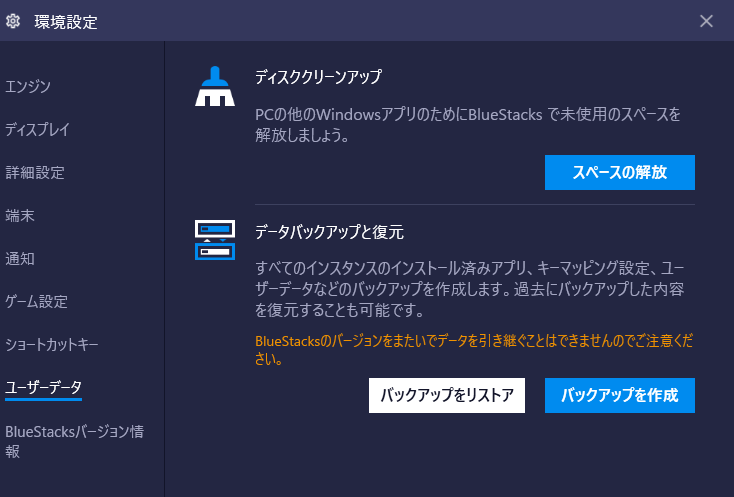Click the スペースの解放 button
This screenshot has width=734, height=497.
pos(619,172)
